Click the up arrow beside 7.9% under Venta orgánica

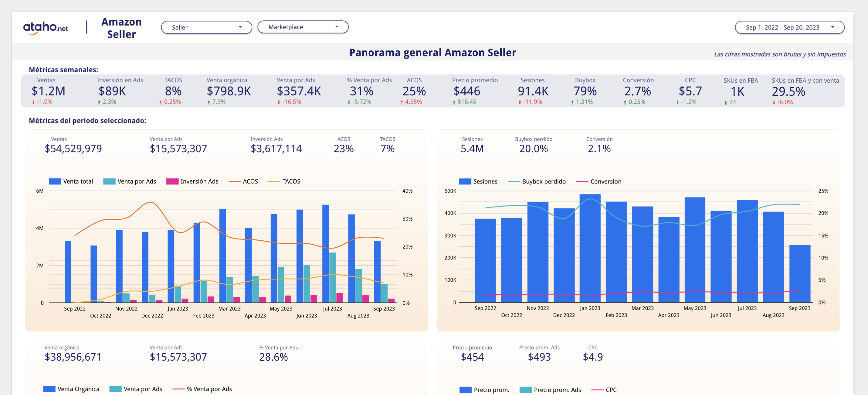[209, 102]
